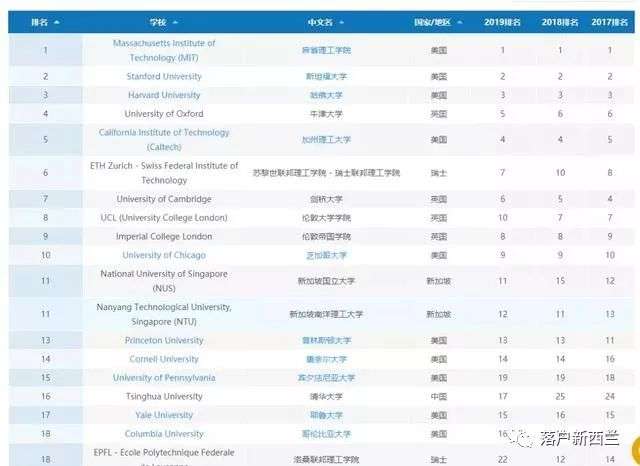Open the 普林斯顿大学 Chinese name link
Image resolution: width=640 pixels, height=466 pixels.
pyautogui.click(x=326, y=340)
